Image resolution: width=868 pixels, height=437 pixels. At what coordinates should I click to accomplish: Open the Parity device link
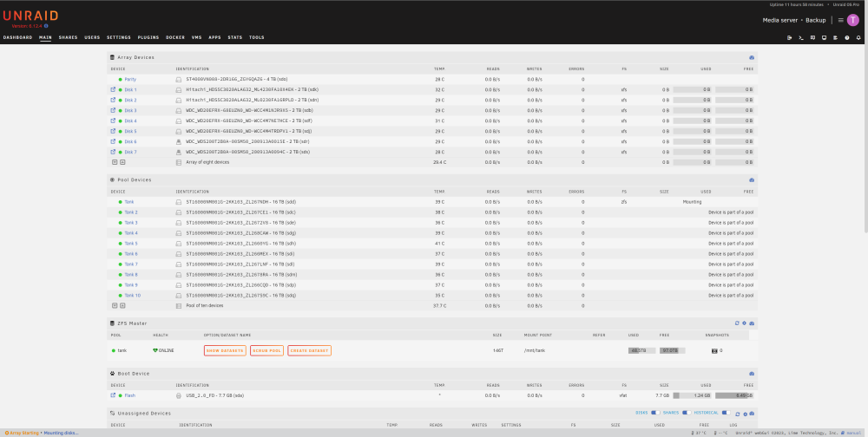(130, 80)
